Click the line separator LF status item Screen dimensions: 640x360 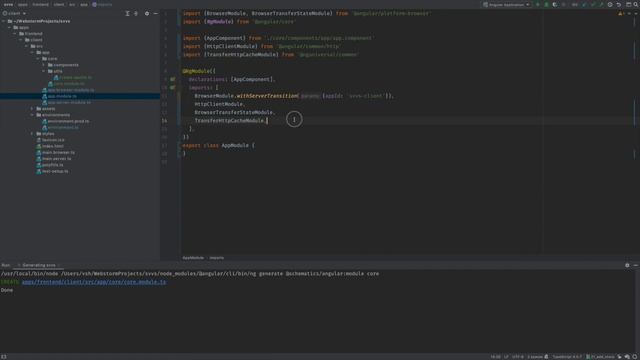(x=506, y=357)
